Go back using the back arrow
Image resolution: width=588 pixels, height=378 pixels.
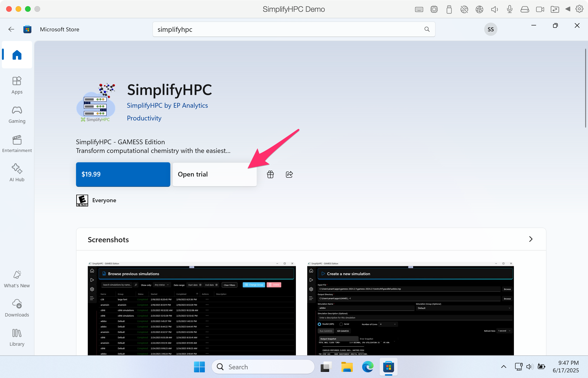click(x=11, y=29)
